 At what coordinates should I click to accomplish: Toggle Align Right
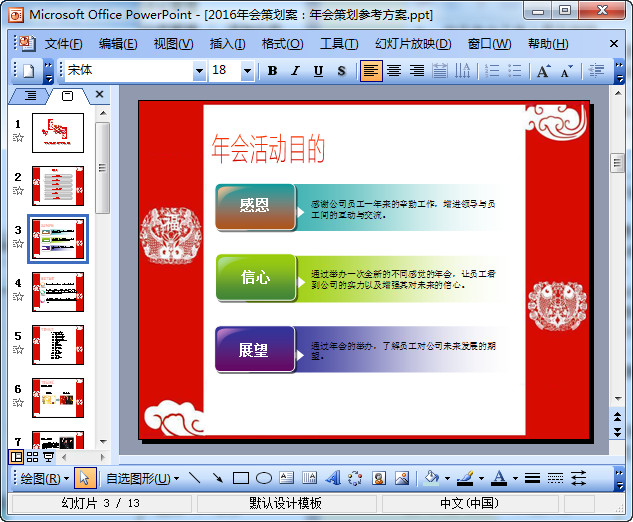coord(417,71)
